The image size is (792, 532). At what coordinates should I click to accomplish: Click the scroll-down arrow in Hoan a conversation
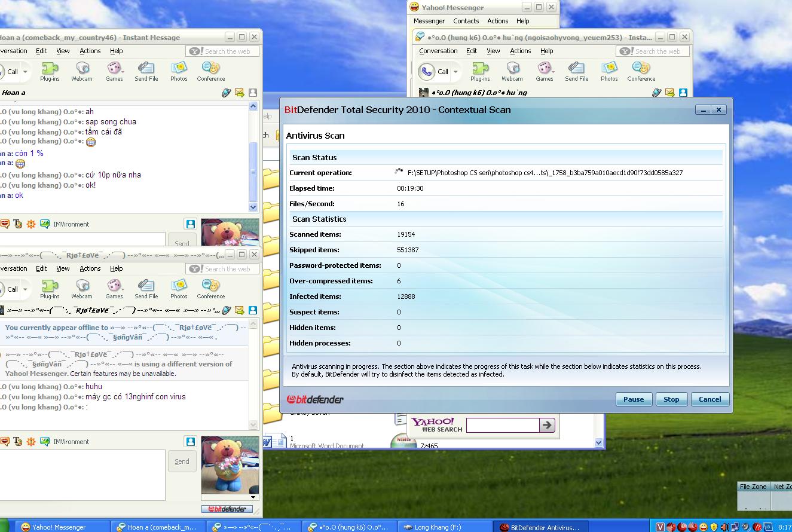coord(253,207)
